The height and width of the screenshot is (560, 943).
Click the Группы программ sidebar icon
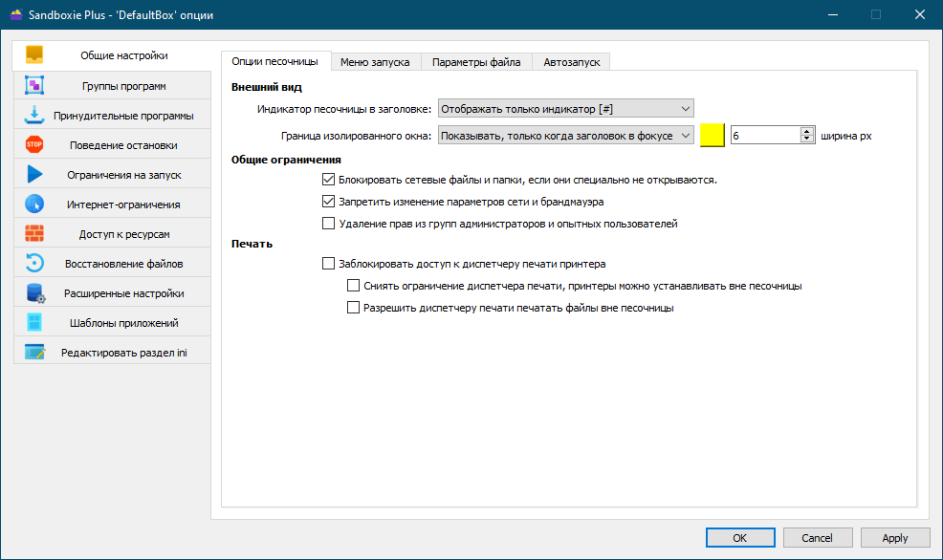34,85
